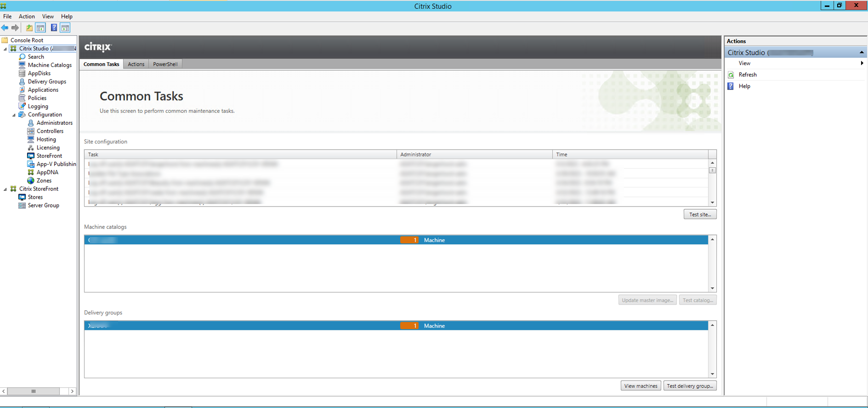Viewport: 868px width, 408px height.
Task: Click the Delivery Groups icon in tree
Action: (22, 82)
